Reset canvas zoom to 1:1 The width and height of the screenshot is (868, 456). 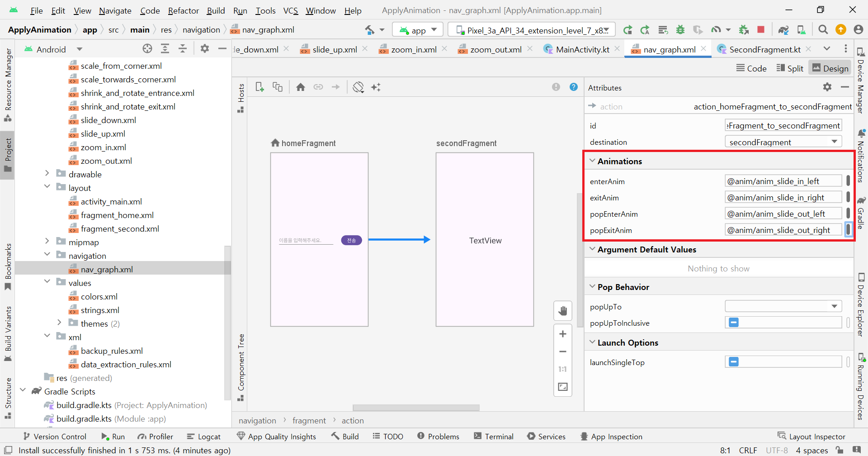pyautogui.click(x=563, y=369)
